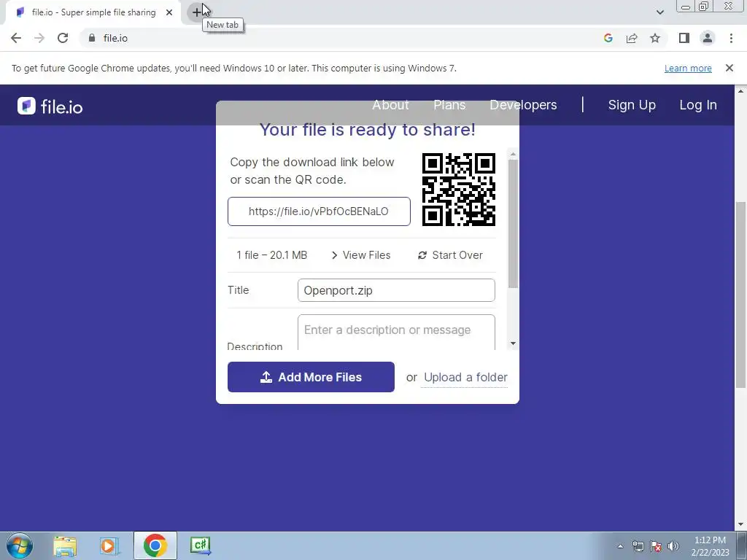Open the Plans page
This screenshot has height=560, width=747.
point(449,105)
